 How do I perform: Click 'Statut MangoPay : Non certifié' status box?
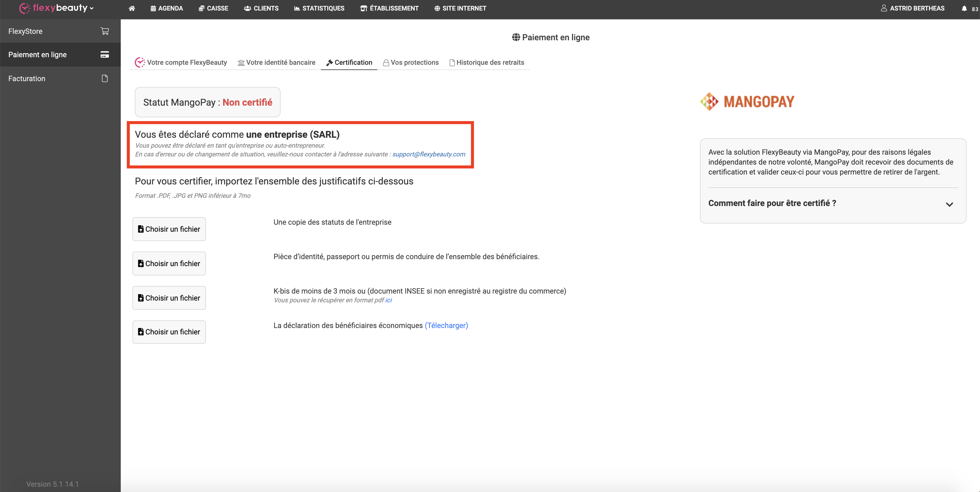208,102
